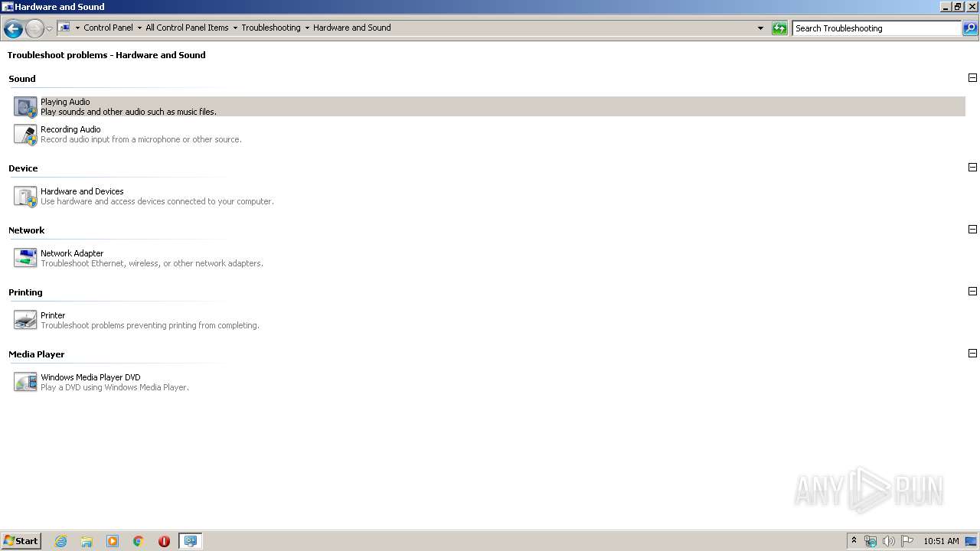Screen dimensions: 980x551
Task: Open the dropdown arrow before Control Panel breadcrumb
Action: (x=77, y=28)
